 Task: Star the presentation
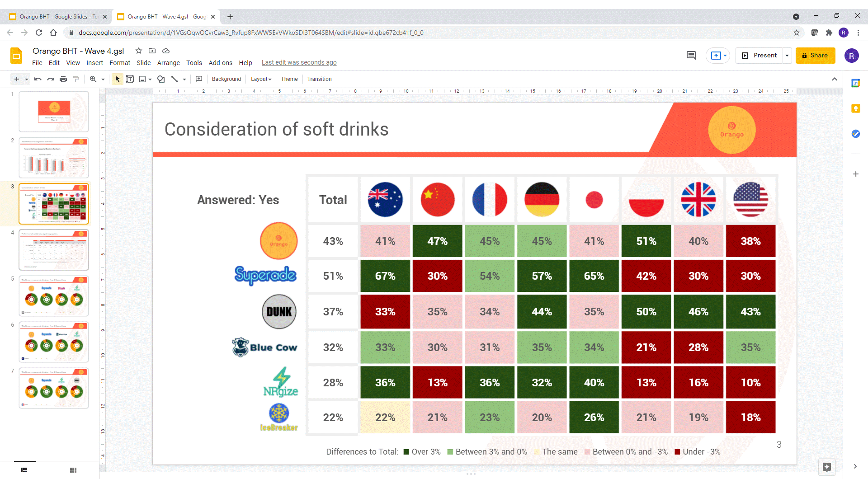[139, 51]
